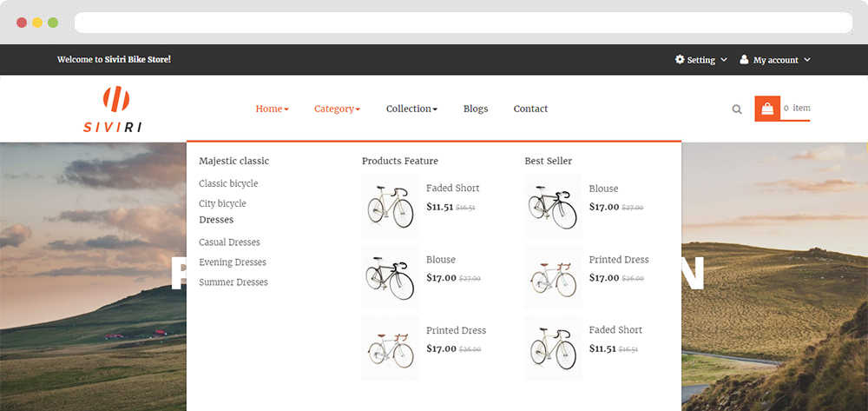Click the $11.51 price in Products Feature

pyautogui.click(x=439, y=207)
